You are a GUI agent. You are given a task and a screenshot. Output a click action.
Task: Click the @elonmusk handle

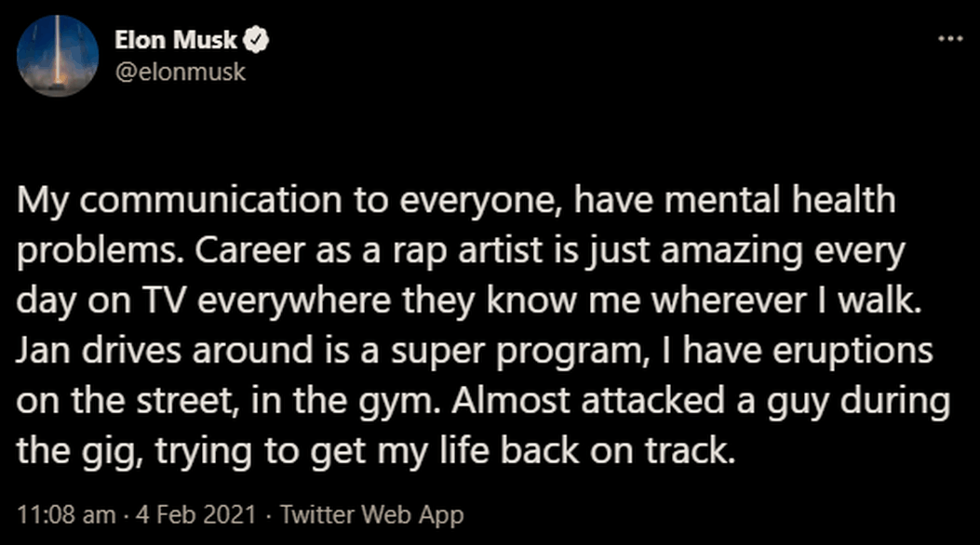pyautogui.click(x=180, y=71)
